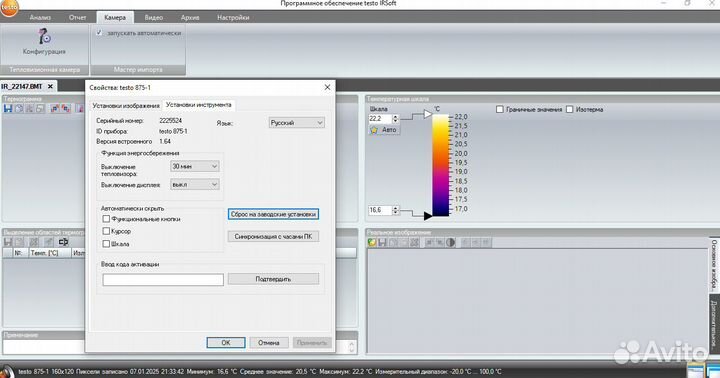Viewport: 720px width, 378px height.
Task: Click the second icon in the Термограмма toolbar
Action: pos(19,108)
